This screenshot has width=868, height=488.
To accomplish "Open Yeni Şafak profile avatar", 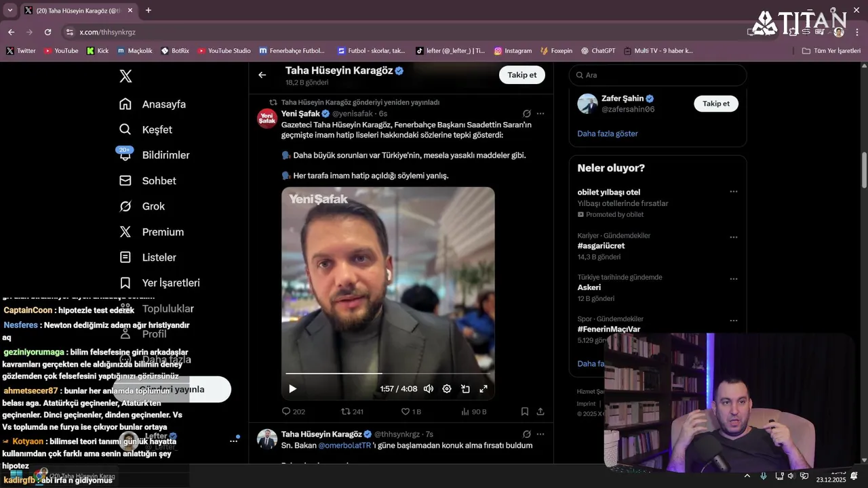I will click(267, 119).
